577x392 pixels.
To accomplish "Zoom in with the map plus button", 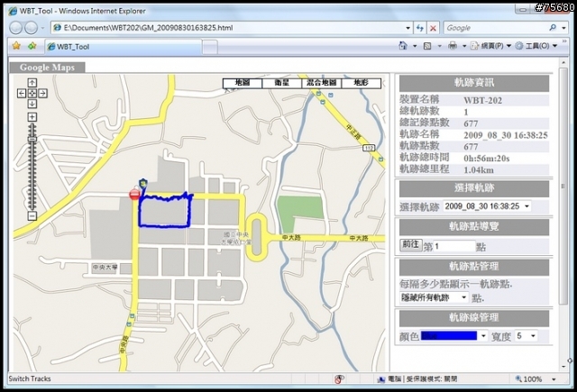I will [x=32, y=117].
